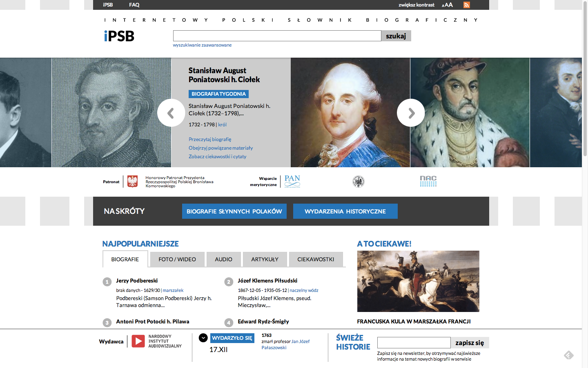The image size is (588, 368).
Task: Switch to CIEKAWOSTKI tab
Action: [316, 259]
